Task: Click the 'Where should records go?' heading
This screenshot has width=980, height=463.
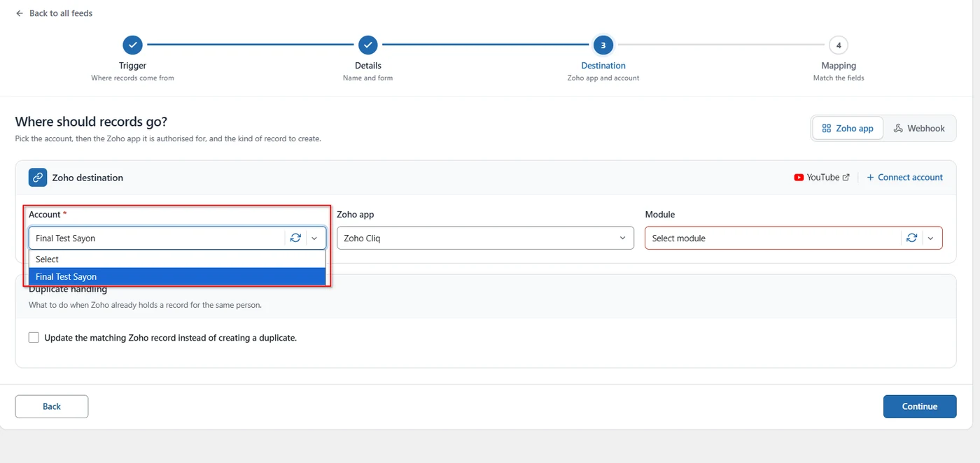Action: coord(91,122)
